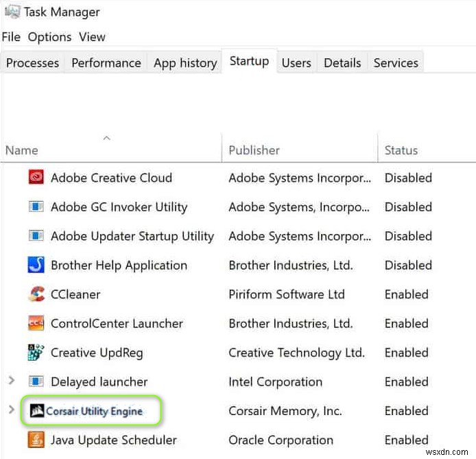Click the Creative UpdReg icon
The height and width of the screenshot is (459, 476).
pos(36,352)
